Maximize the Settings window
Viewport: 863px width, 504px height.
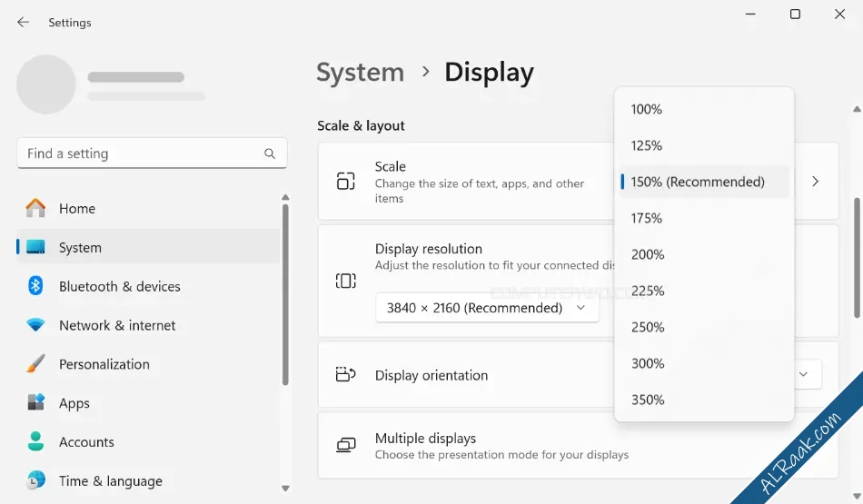tap(795, 14)
